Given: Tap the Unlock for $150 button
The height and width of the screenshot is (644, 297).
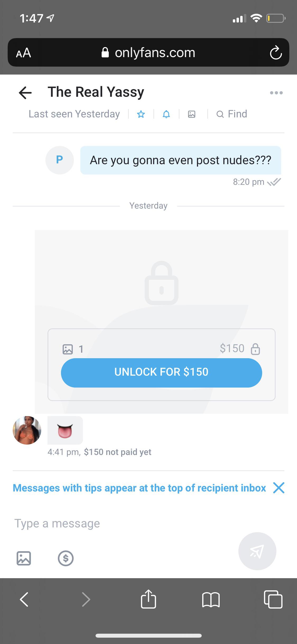Looking at the screenshot, I should click(x=161, y=372).
